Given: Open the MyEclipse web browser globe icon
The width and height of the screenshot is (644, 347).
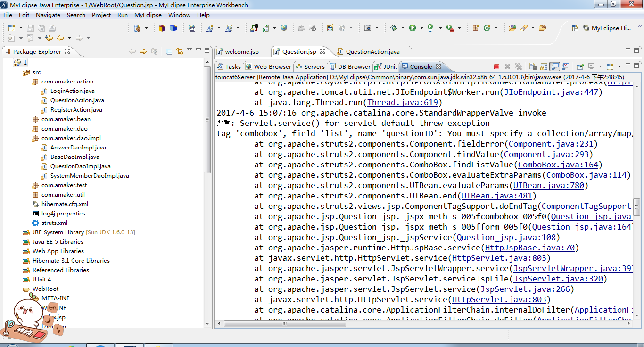Looking at the screenshot, I should [x=284, y=28].
